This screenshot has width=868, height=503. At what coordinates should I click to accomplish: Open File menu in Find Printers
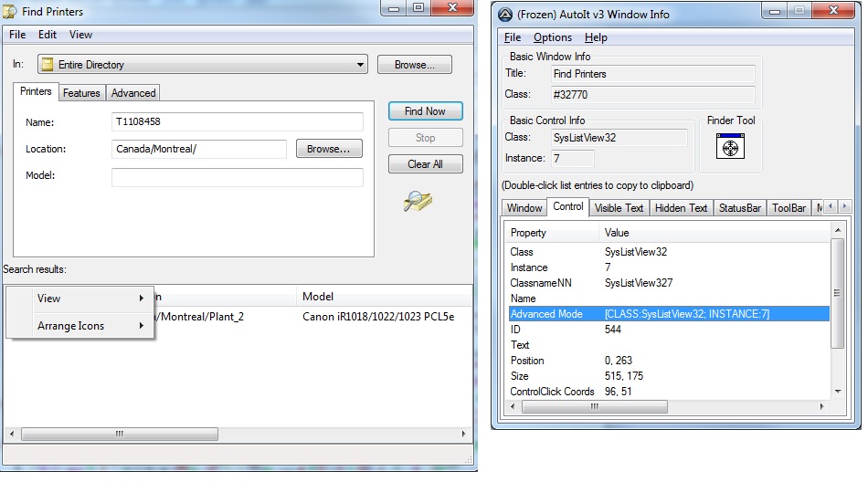17,35
